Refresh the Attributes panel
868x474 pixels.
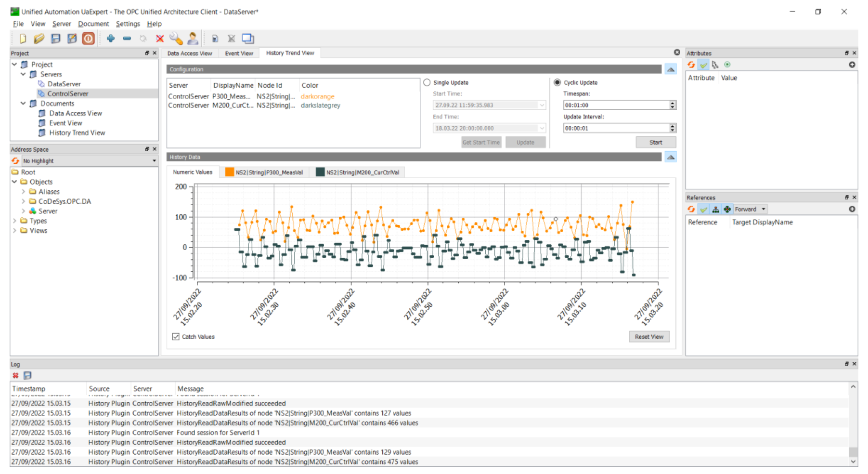click(691, 65)
